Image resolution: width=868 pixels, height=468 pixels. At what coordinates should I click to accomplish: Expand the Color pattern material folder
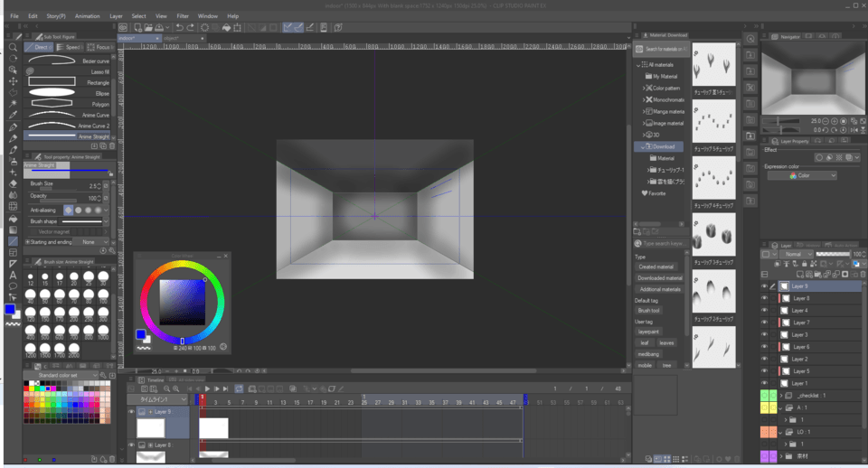pos(644,88)
